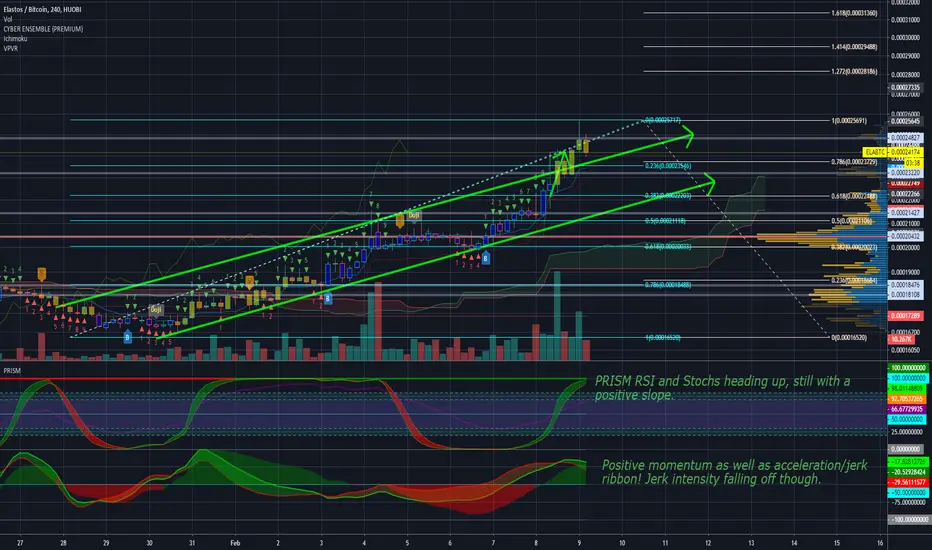Click the orange S sell marker near Feb 5
The width and height of the screenshot is (932, 550).
coord(400,220)
